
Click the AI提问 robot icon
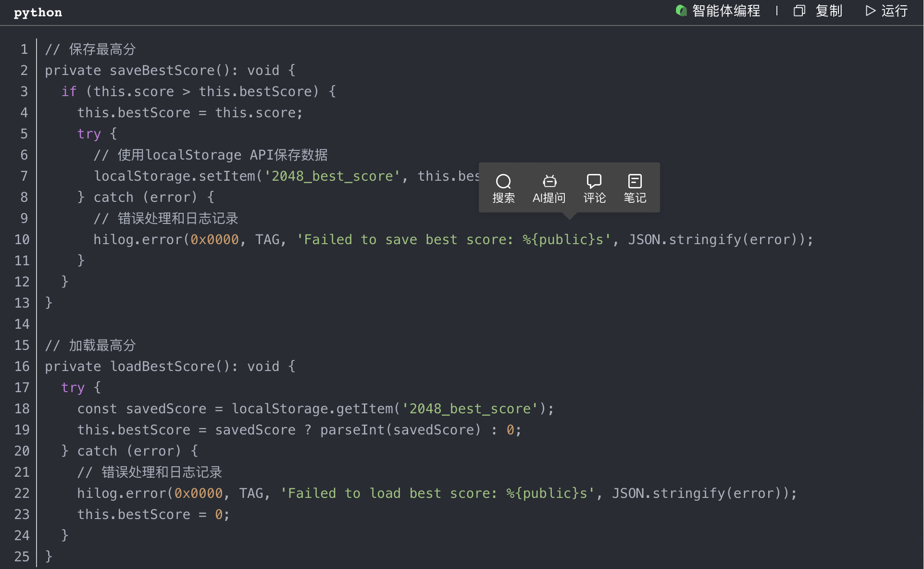549,181
